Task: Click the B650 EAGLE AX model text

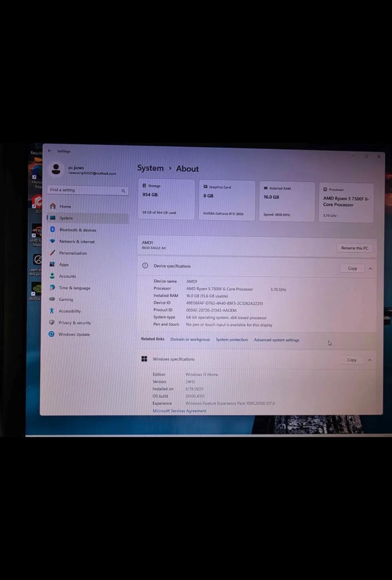Action: [154, 248]
